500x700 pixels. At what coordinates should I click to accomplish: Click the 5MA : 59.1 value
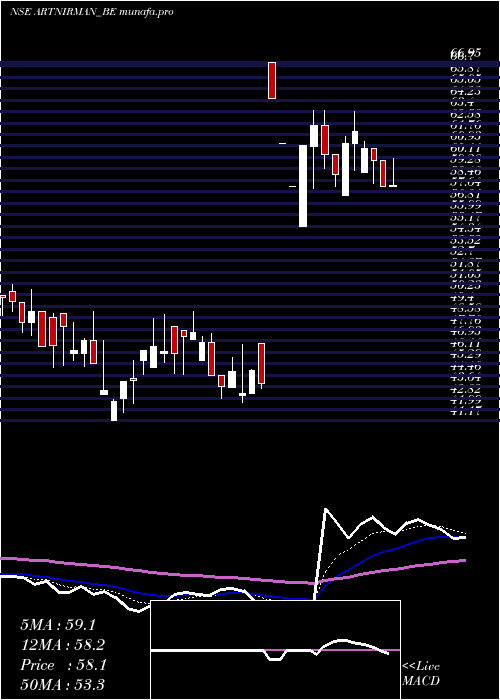pos(58,625)
